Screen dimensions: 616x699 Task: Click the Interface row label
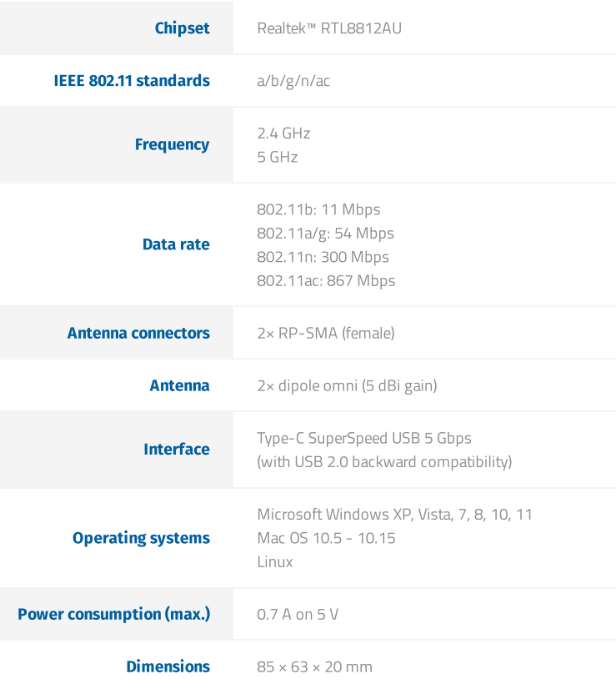[177, 449]
